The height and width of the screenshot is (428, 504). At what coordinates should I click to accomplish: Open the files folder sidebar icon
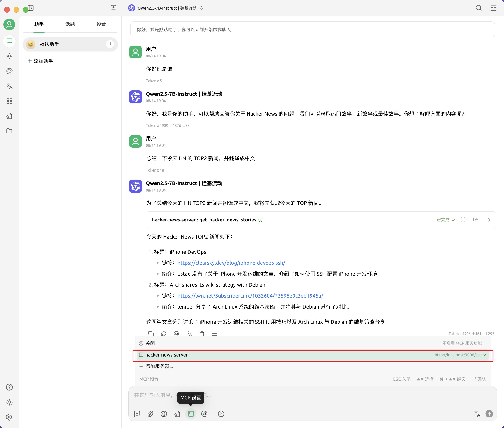pos(9,131)
